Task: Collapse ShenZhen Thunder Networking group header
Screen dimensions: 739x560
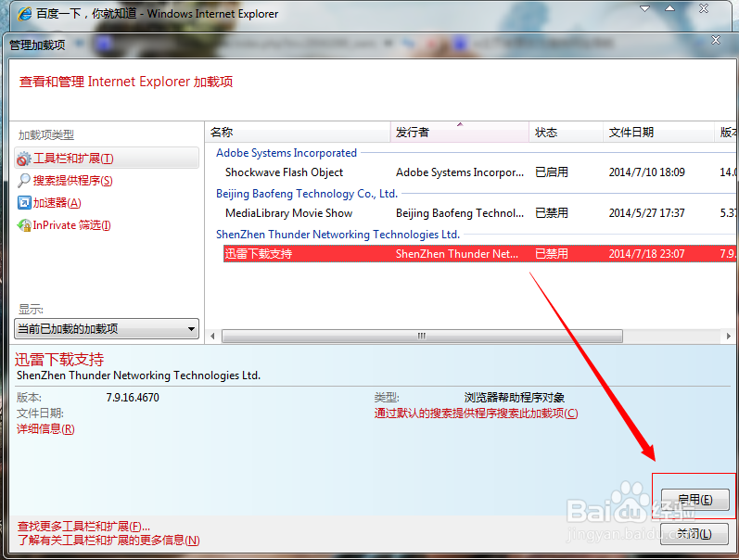Action: [x=338, y=235]
